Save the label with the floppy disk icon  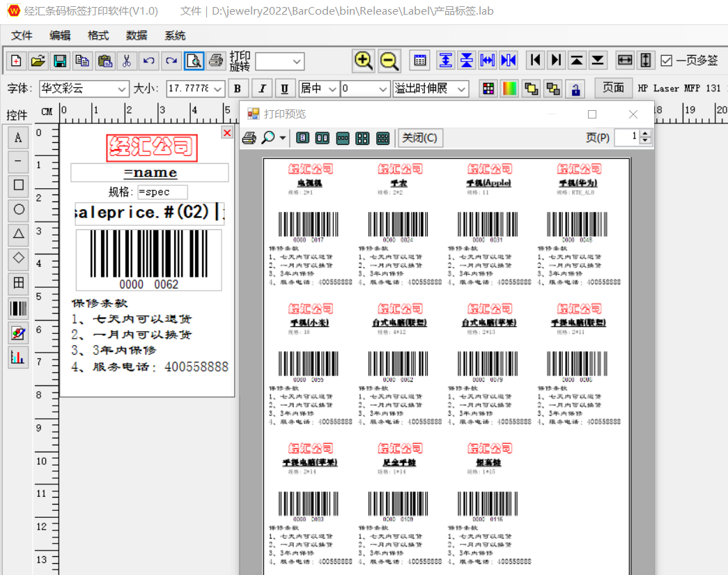(x=60, y=61)
